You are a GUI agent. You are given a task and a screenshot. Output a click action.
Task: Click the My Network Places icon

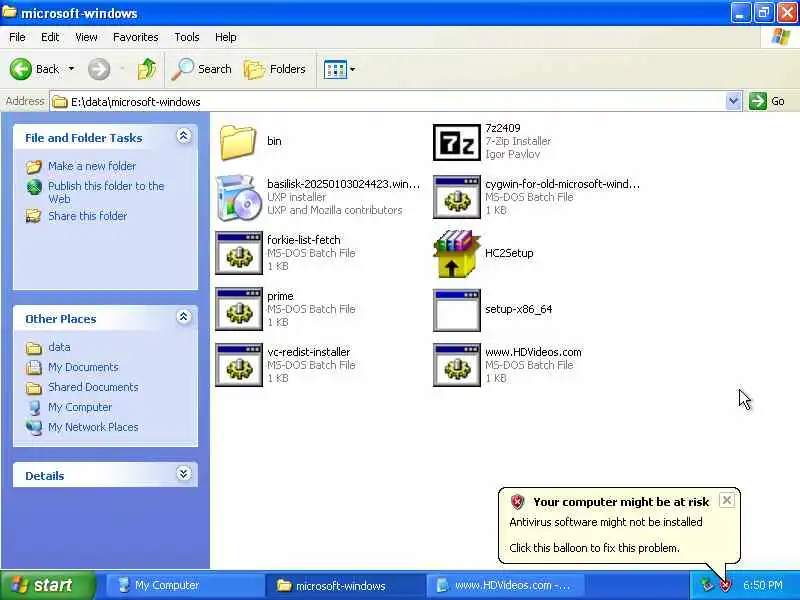click(34, 427)
